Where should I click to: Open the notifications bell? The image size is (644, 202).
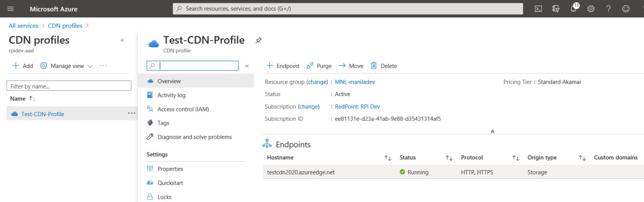click(574, 8)
